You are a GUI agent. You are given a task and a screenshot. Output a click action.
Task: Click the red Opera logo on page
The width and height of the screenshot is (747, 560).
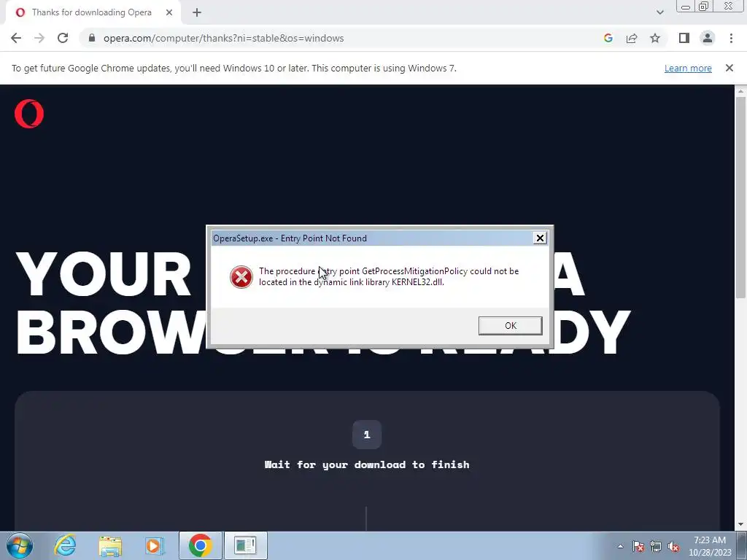[x=29, y=114]
